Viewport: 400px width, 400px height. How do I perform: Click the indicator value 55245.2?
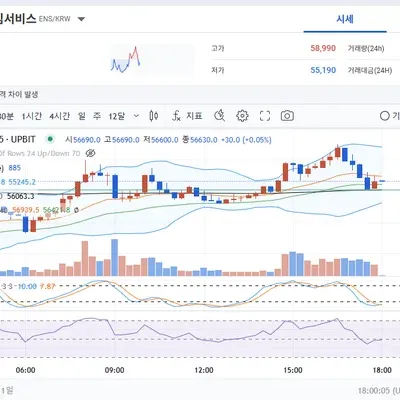(22, 182)
